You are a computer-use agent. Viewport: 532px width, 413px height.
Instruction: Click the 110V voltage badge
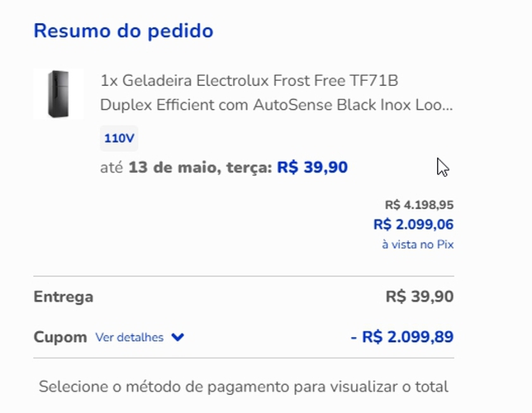tap(119, 138)
